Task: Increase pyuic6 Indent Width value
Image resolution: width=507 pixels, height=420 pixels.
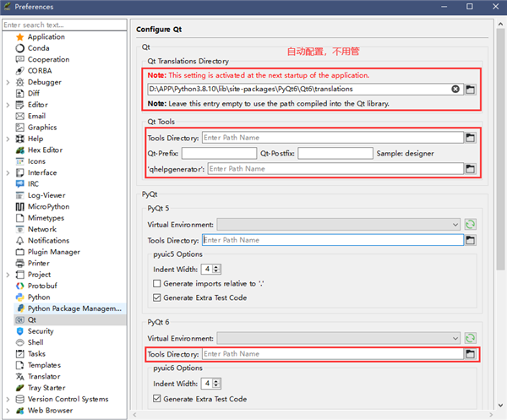Action: pyautogui.click(x=216, y=381)
